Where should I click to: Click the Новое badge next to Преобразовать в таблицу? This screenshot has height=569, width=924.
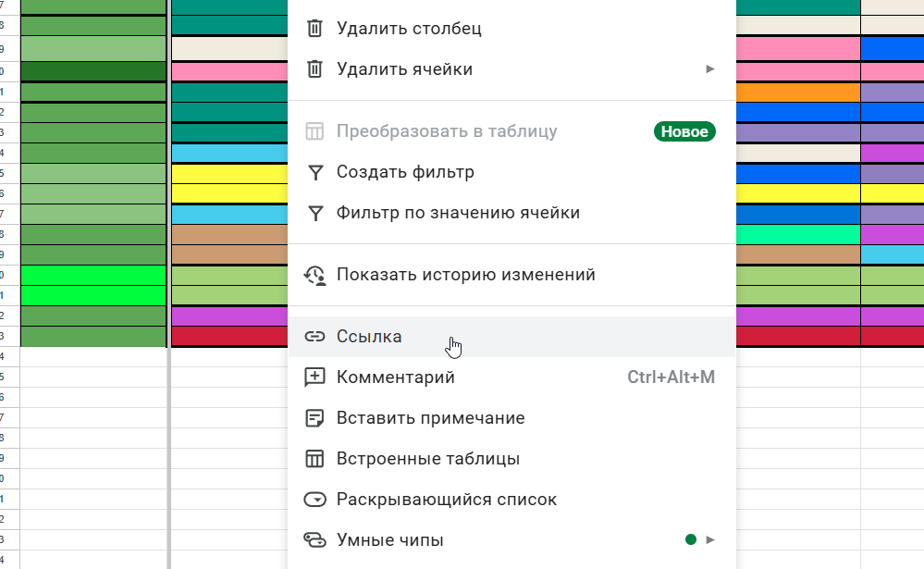684,131
